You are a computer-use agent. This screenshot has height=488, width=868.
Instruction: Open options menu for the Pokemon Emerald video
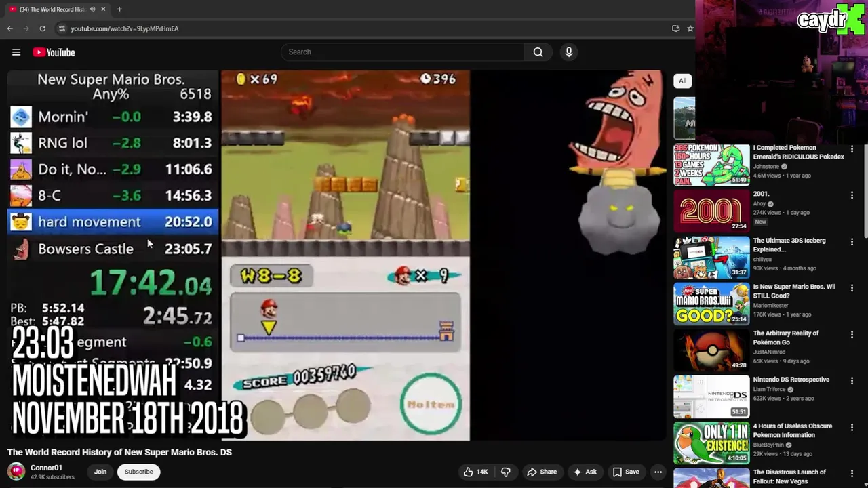point(852,148)
